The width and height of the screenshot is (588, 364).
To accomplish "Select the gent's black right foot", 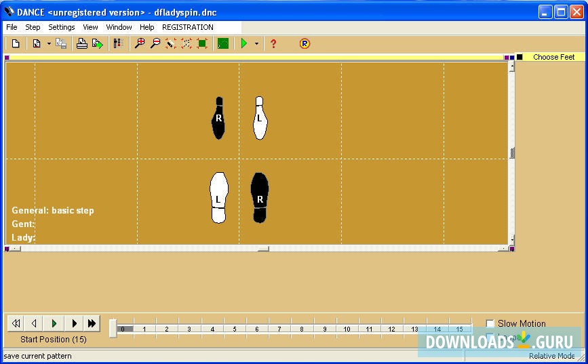I will click(260, 197).
